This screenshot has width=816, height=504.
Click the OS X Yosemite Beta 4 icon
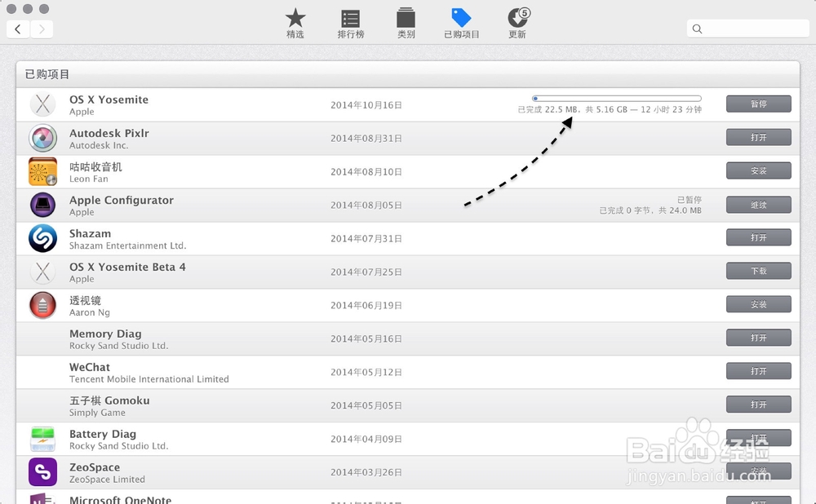click(42, 272)
